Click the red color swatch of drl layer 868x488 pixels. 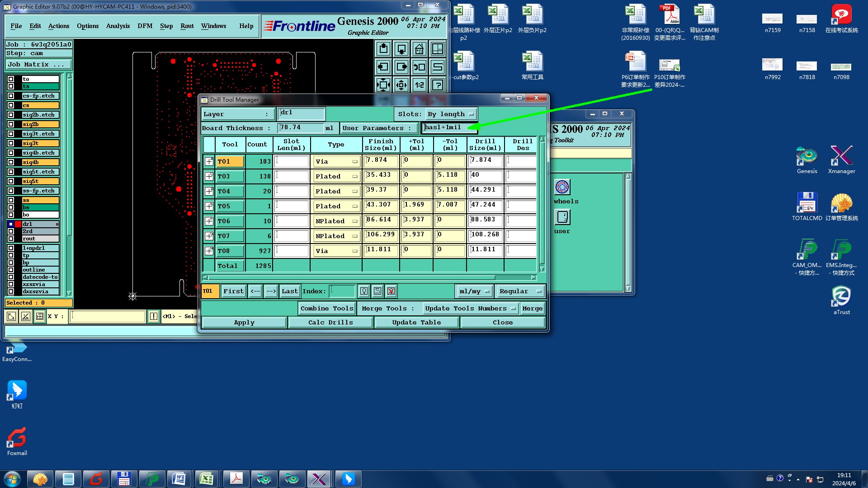(18, 224)
